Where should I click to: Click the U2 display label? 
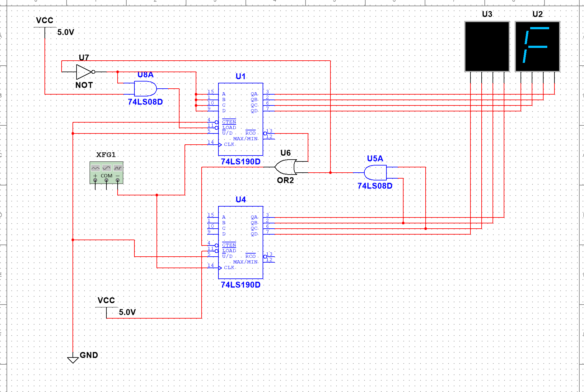click(537, 14)
